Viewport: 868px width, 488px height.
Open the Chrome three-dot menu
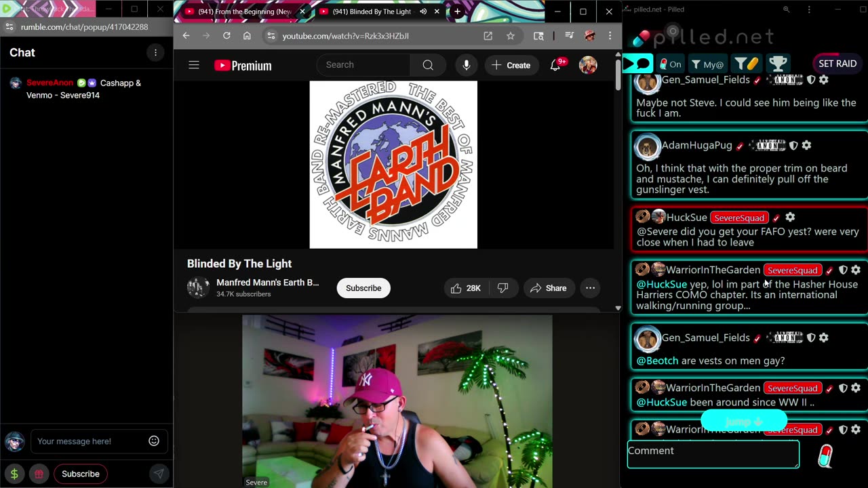tap(610, 36)
